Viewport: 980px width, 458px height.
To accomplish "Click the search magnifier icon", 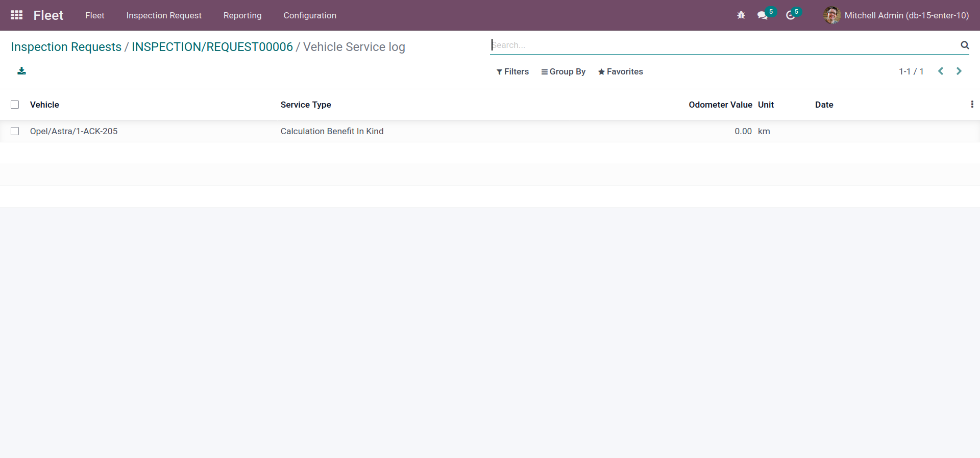I will [x=965, y=45].
